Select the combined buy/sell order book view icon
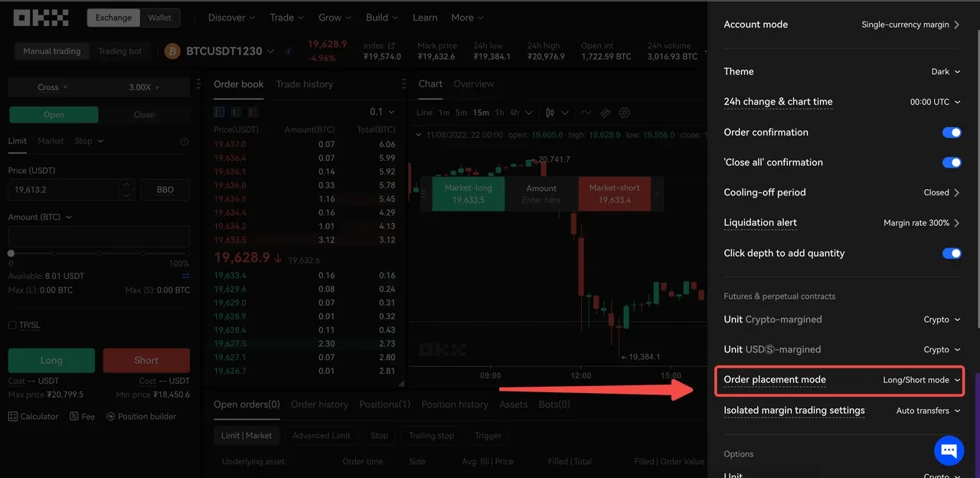The width and height of the screenshot is (980, 478). 219,112
